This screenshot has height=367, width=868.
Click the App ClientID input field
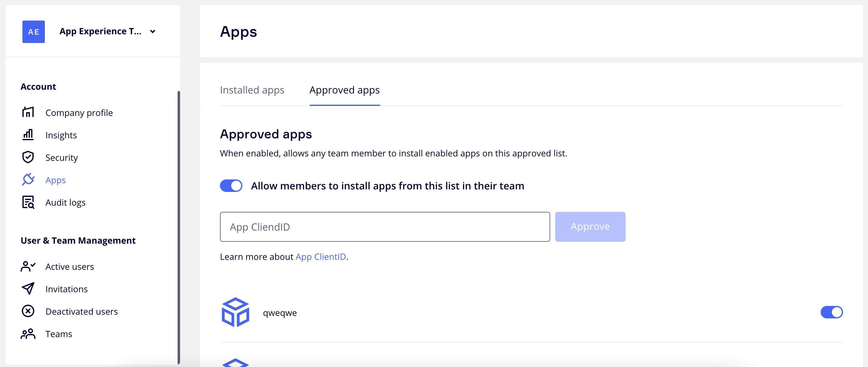384,227
